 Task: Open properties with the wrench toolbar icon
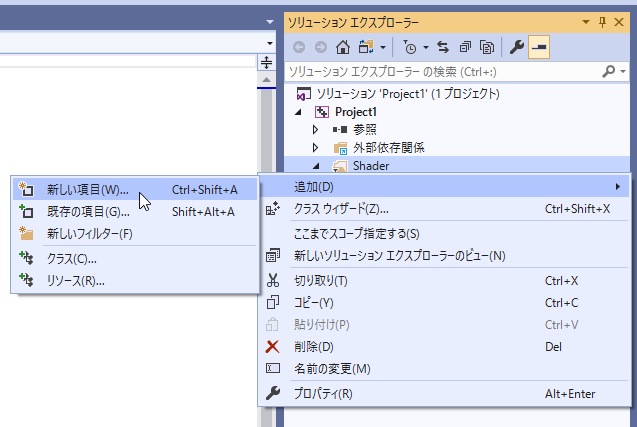[517, 48]
